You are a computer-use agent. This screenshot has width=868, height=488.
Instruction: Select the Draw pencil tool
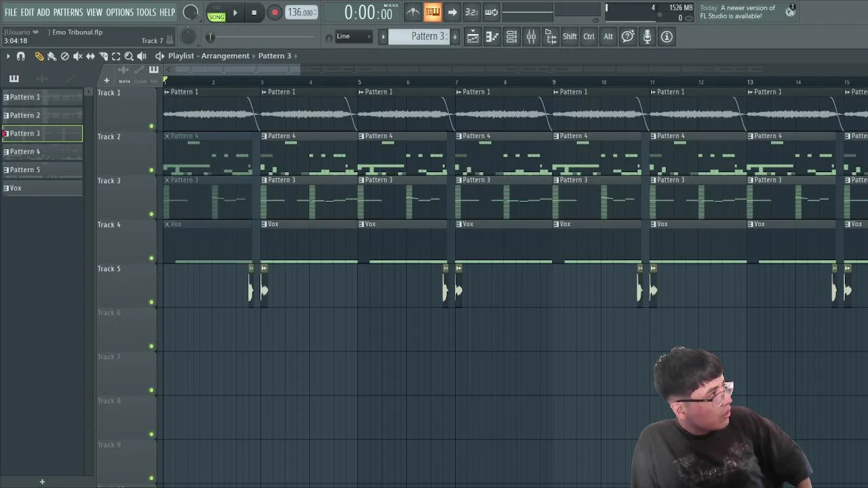pos(39,56)
